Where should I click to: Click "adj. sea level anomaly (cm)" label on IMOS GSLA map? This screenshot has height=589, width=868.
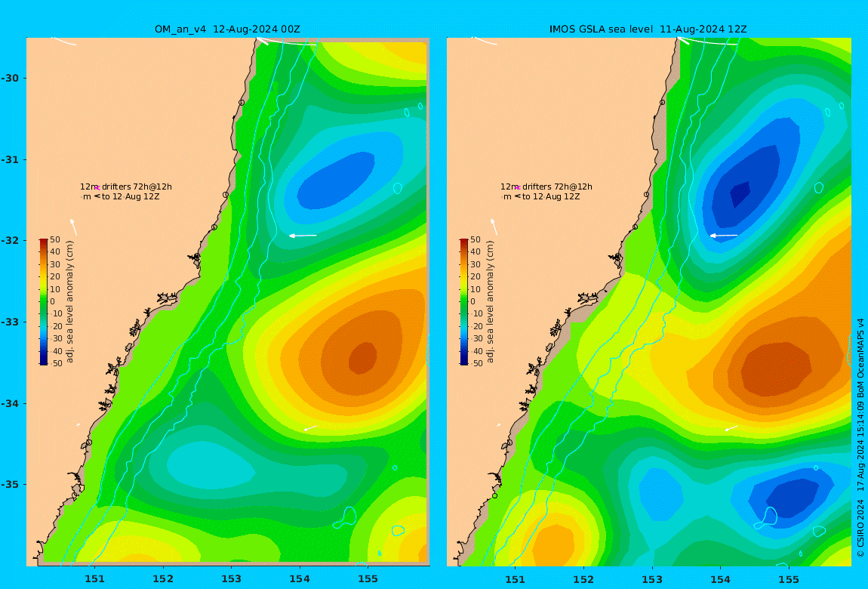[490, 302]
